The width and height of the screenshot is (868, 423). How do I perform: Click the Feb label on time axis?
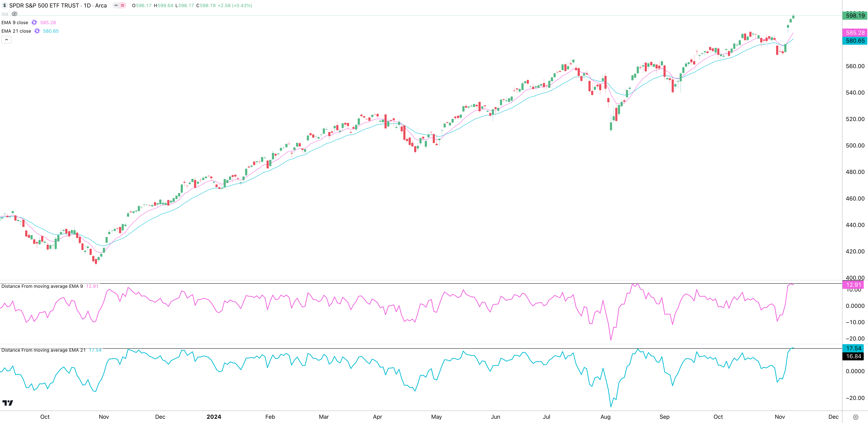(x=270, y=417)
